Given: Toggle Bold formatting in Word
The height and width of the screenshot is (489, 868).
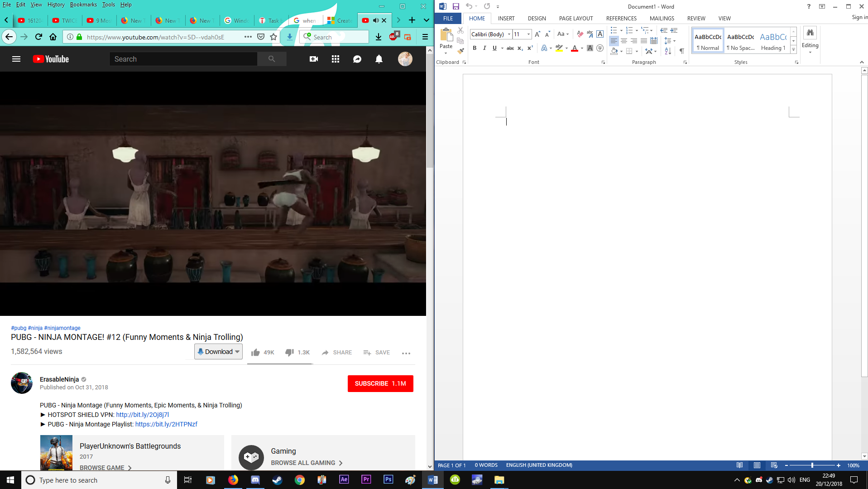Looking at the screenshot, I should coord(475,48).
